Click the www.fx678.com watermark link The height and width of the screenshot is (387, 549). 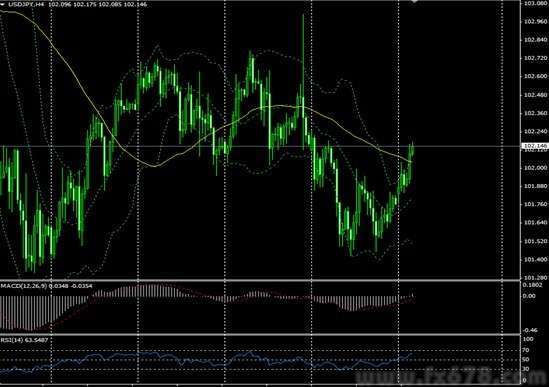[x=451, y=377]
